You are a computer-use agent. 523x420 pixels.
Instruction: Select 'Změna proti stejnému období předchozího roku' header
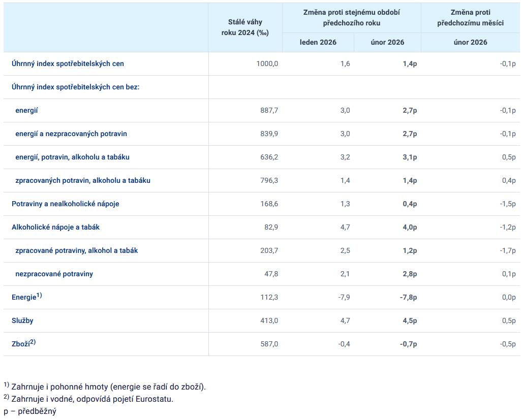point(352,18)
